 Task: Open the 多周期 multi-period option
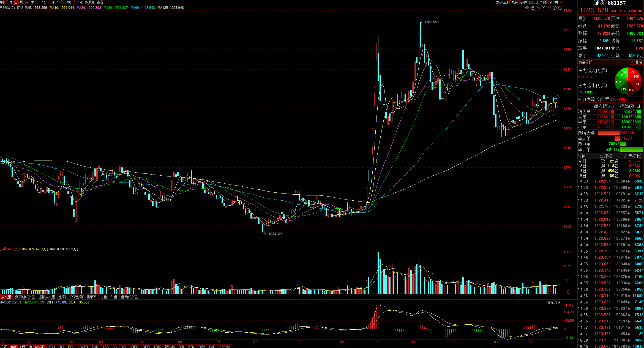(x=89, y=2)
